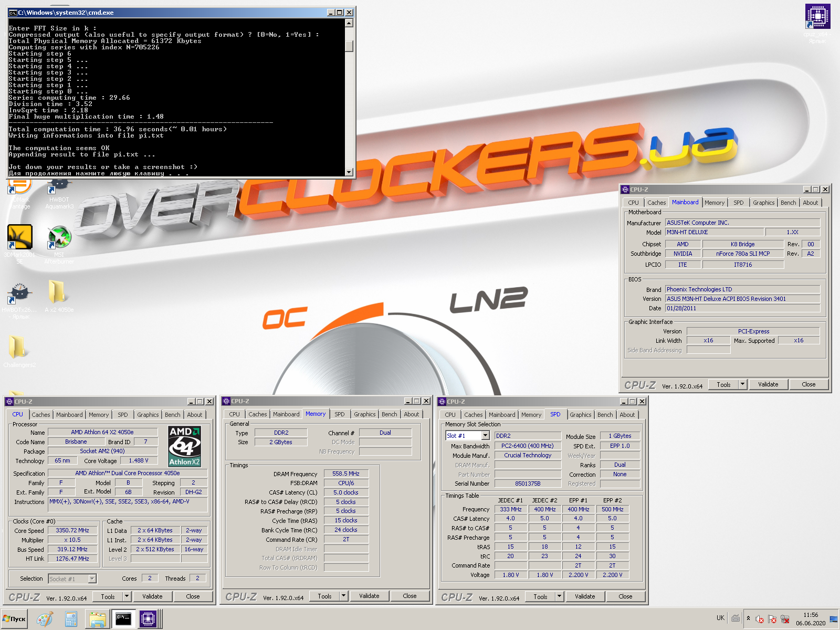The image size is (840, 630).
Task: Click the UK language indicator
Action: [720, 618]
